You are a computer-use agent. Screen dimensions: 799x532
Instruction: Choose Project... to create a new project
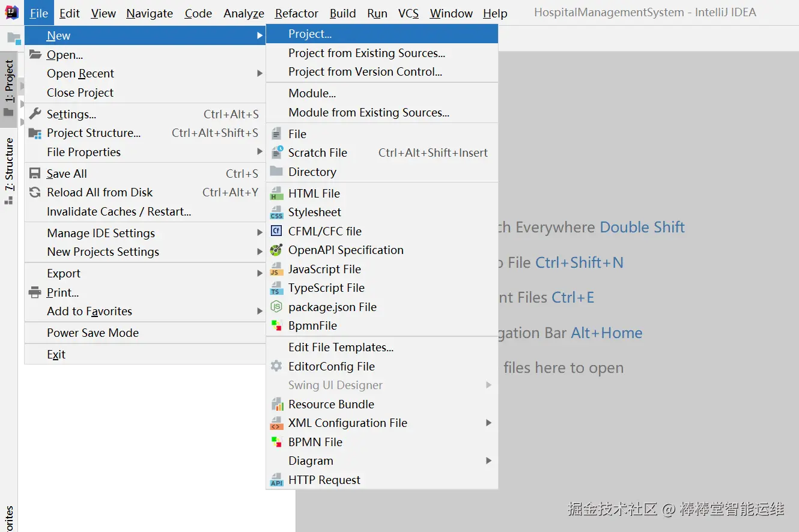(x=382, y=34)
